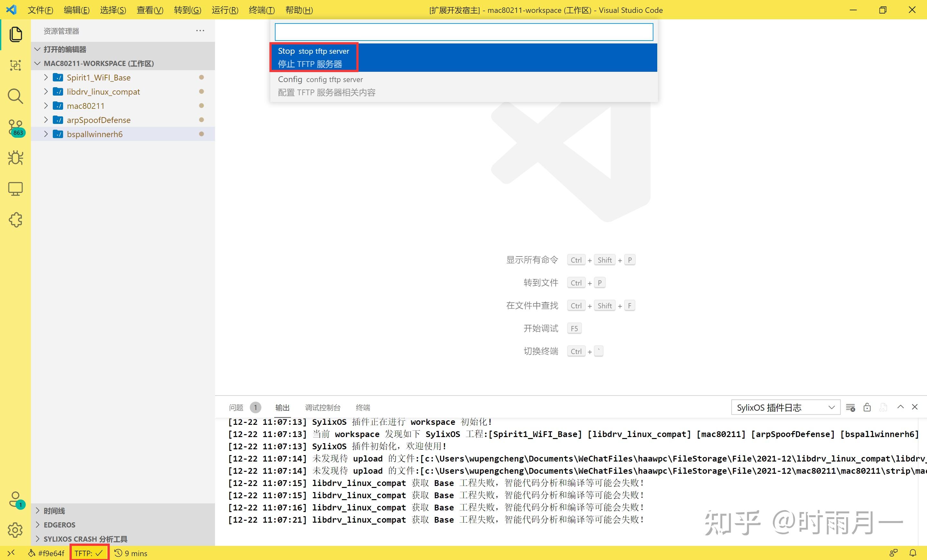Switch to the 终端 panel tab
Viewport: 927px width, 560px height.
point(363,407)
